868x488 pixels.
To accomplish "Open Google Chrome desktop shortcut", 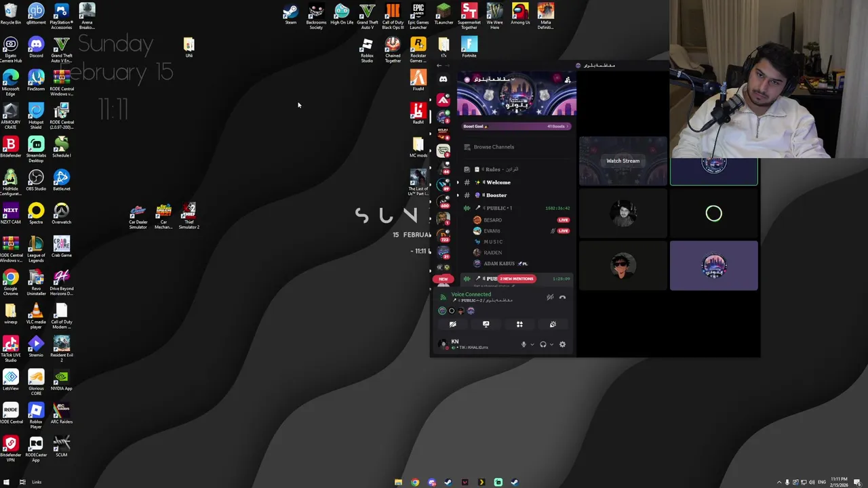I will [x=10, y=283].
